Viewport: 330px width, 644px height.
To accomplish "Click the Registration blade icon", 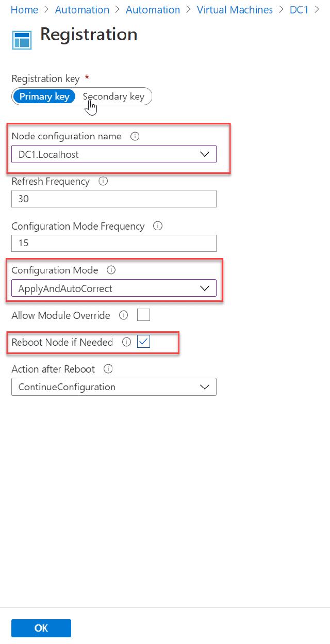I will pyautogui.click(x=22, y=39).
